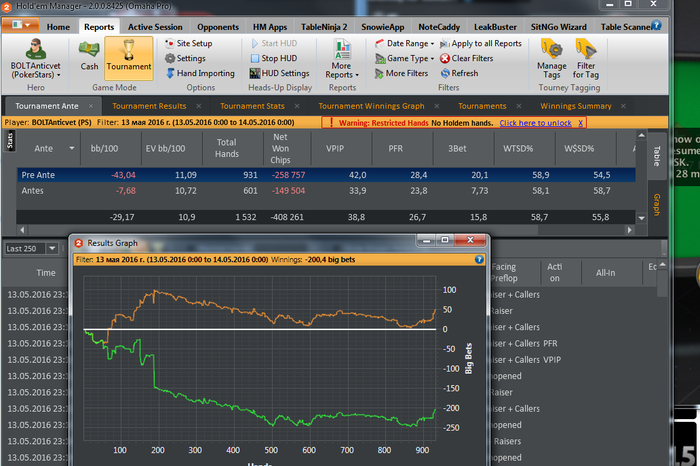
Task: Open the help icon in ribbon corner
Action: click(x=656, y=25)
